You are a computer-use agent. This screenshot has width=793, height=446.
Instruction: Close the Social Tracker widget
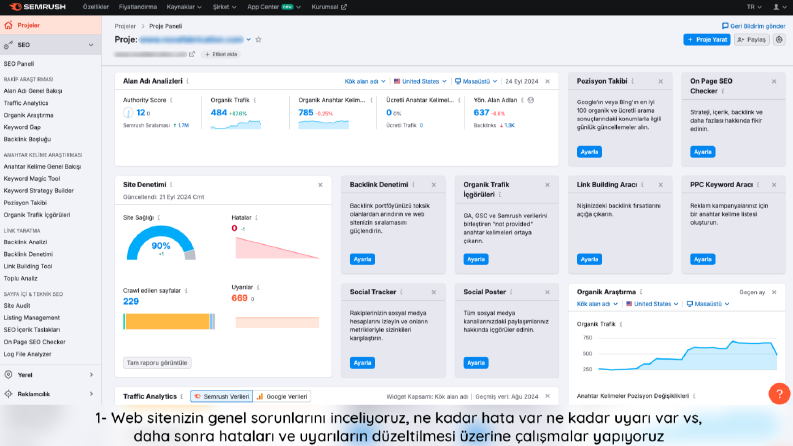[x=433, y=292]
